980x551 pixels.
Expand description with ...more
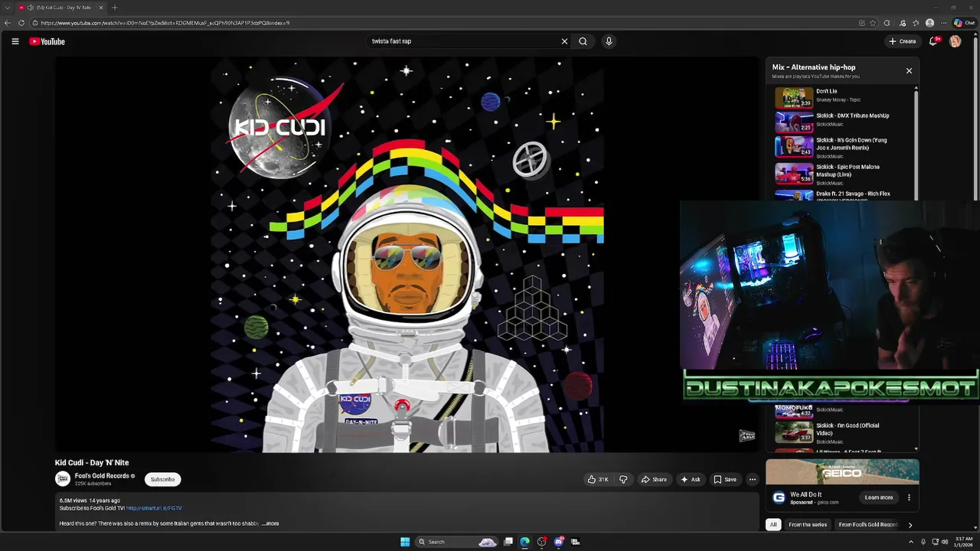(270, 523)
